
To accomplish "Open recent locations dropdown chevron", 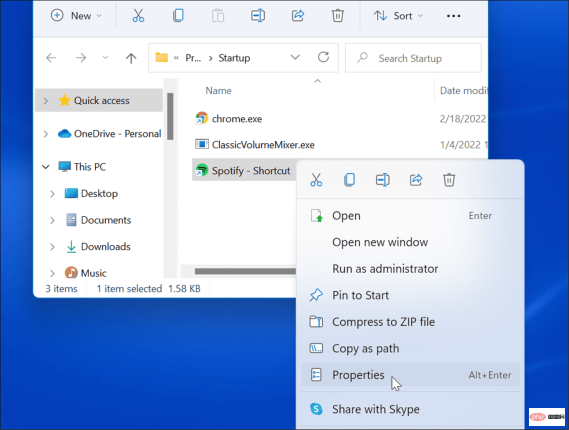I will [x=105, y=57].
